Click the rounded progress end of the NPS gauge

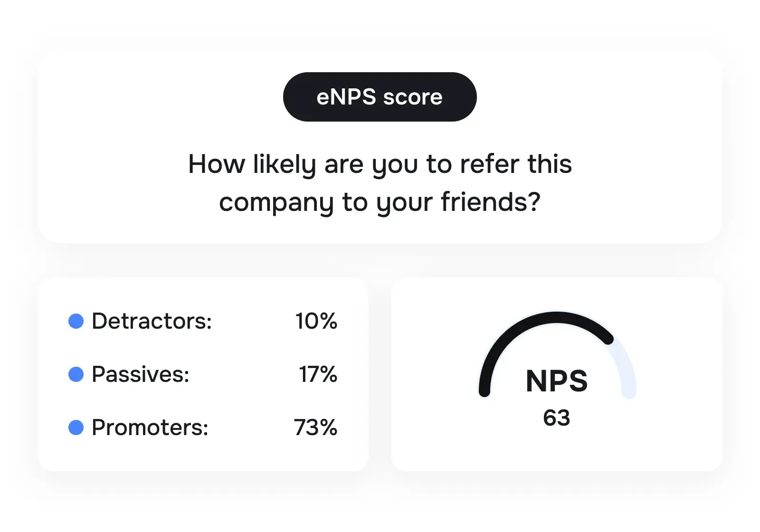pos(608,339)
